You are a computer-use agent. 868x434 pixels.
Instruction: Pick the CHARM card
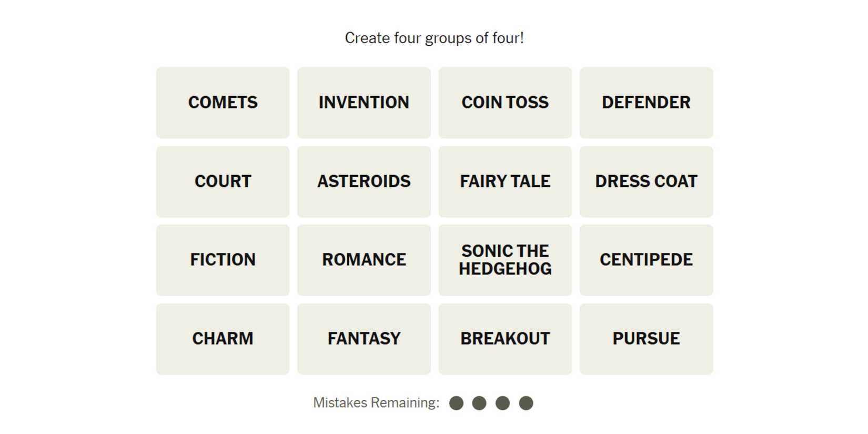tap(223, 339)
